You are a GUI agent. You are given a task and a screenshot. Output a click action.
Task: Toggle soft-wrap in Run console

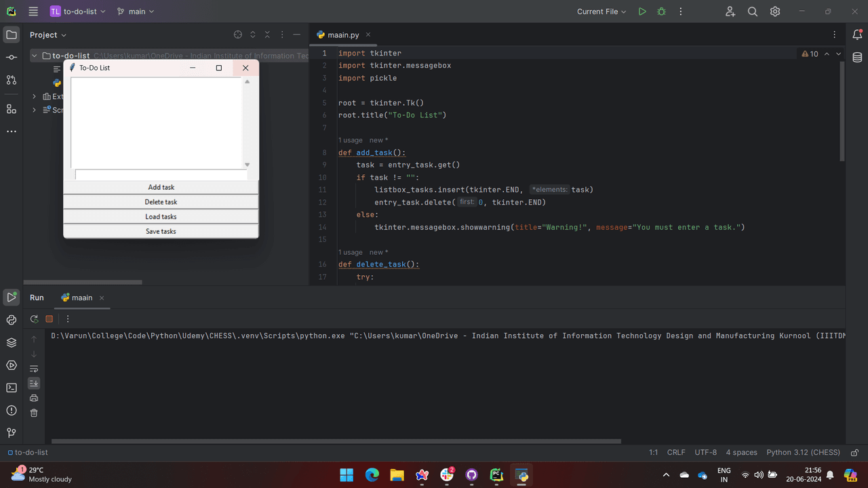coord(34,369)
